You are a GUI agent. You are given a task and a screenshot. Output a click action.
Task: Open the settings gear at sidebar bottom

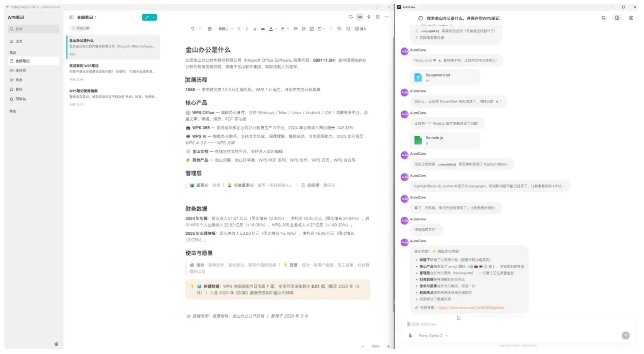(57, 344)
